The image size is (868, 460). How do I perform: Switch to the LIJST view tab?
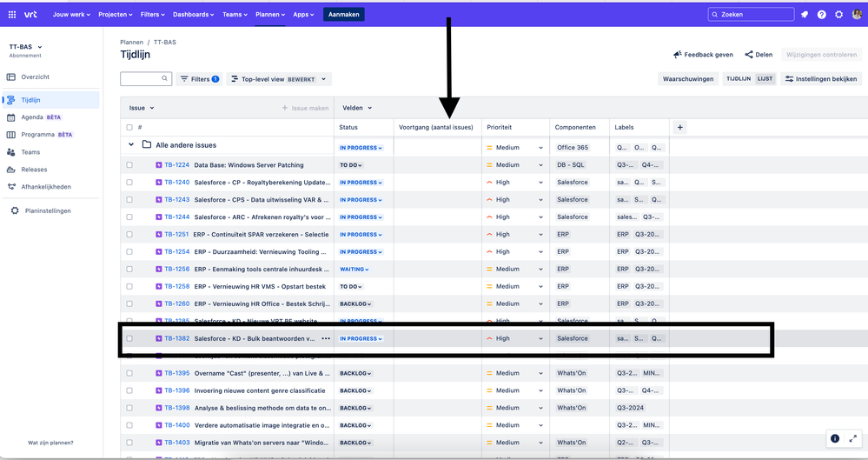[765, 79]
